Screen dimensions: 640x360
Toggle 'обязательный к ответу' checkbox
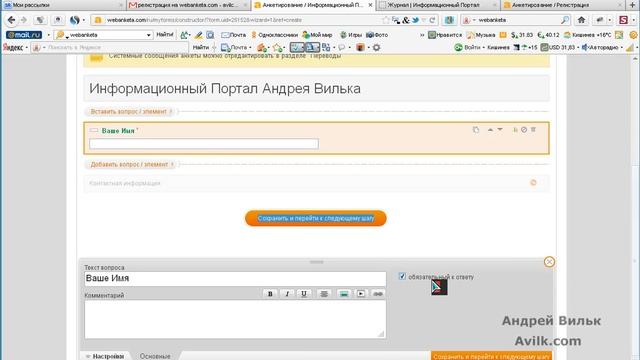[402, 276]
